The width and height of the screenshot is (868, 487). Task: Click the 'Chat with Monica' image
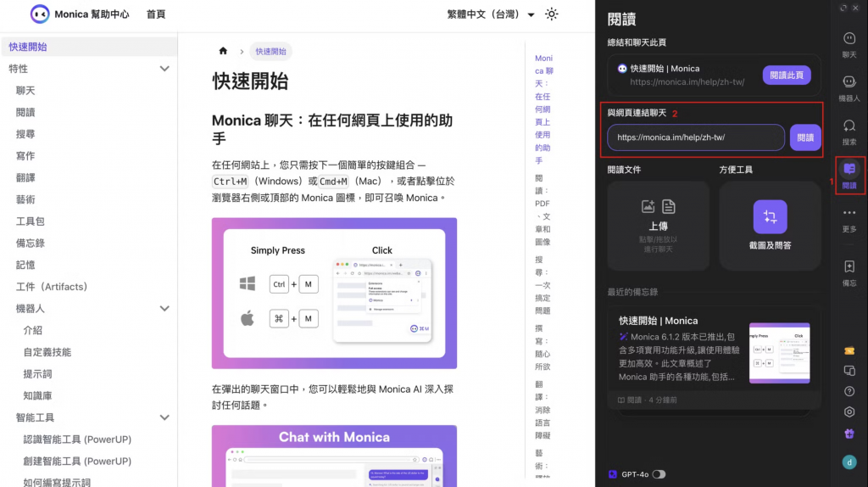click(x=334, y=456)
